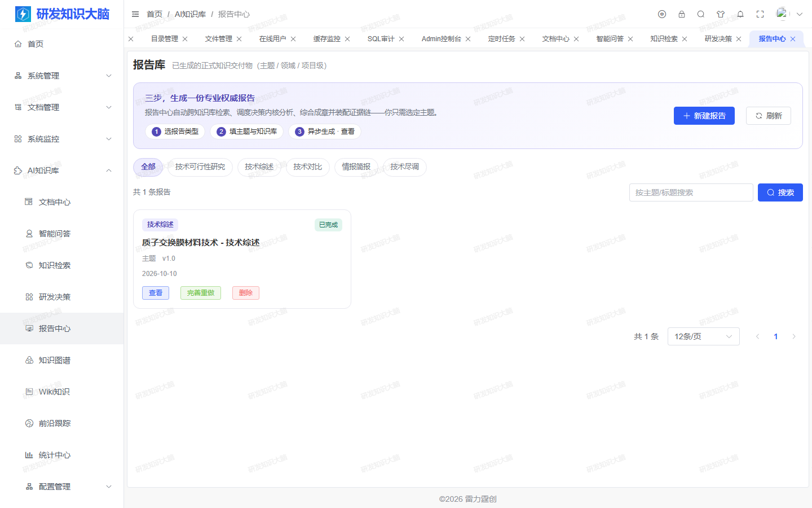Click the circular target icon in header

[662, 14]
